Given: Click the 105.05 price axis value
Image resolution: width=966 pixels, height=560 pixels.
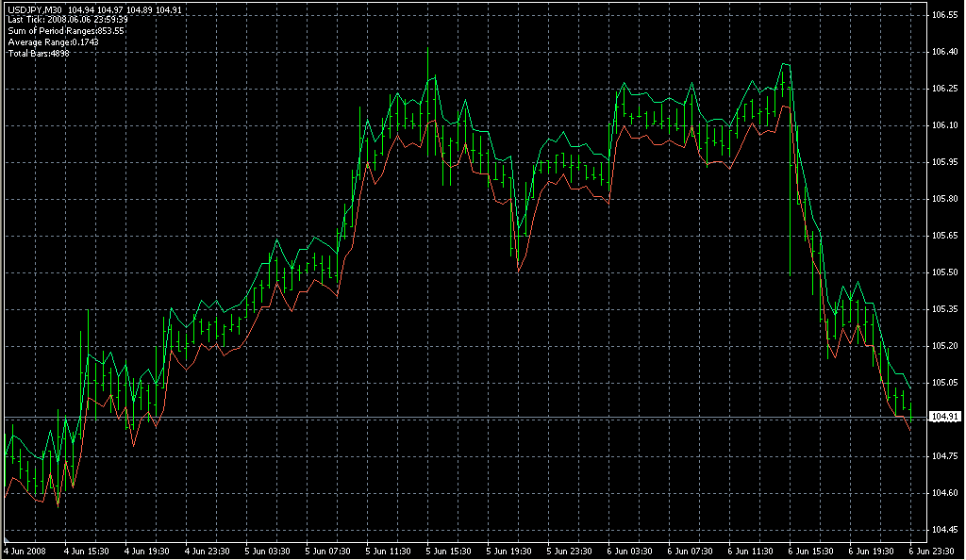Looking at the screenshot, I should (x=945, y=383).
